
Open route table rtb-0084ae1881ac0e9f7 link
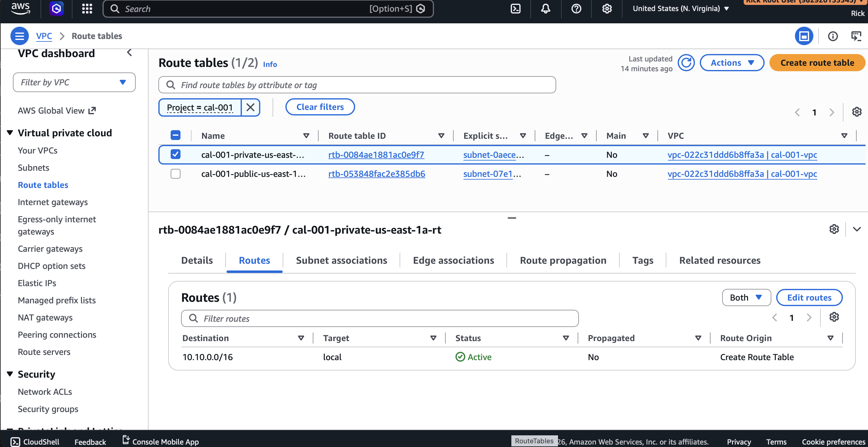coord(376,155)
